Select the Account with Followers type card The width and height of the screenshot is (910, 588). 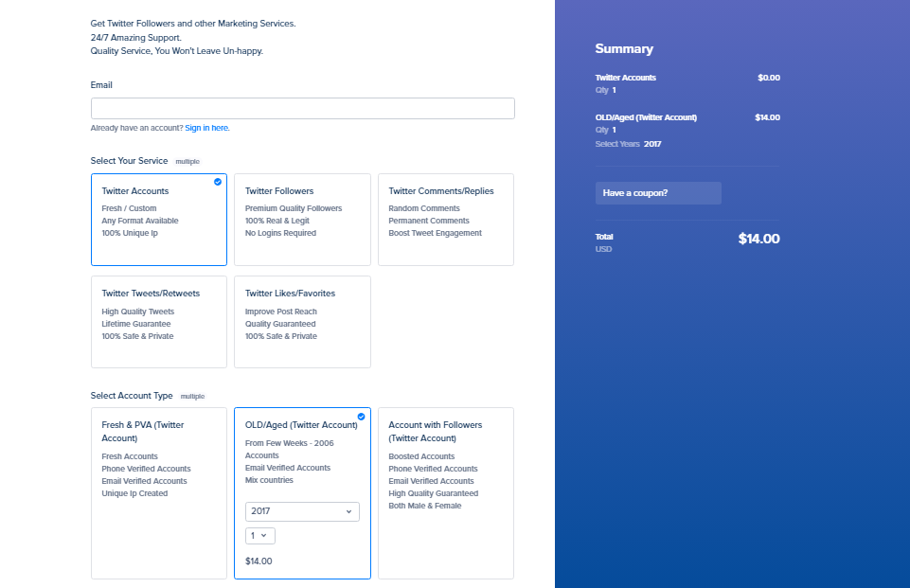(446, 493)
